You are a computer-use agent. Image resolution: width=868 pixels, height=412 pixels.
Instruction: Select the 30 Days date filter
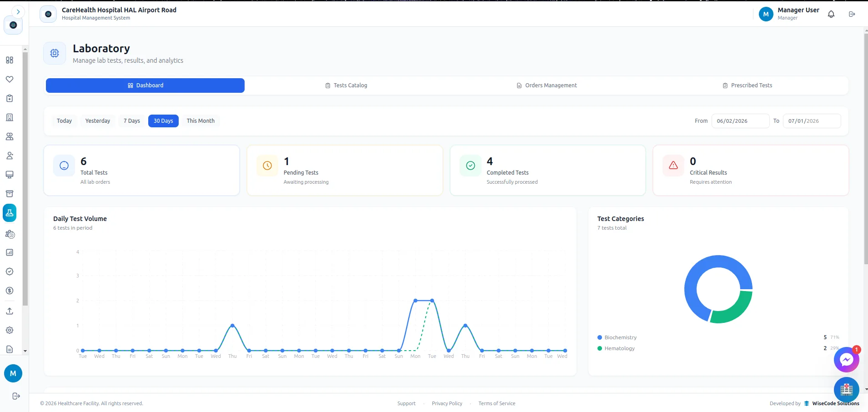(163, 121)
